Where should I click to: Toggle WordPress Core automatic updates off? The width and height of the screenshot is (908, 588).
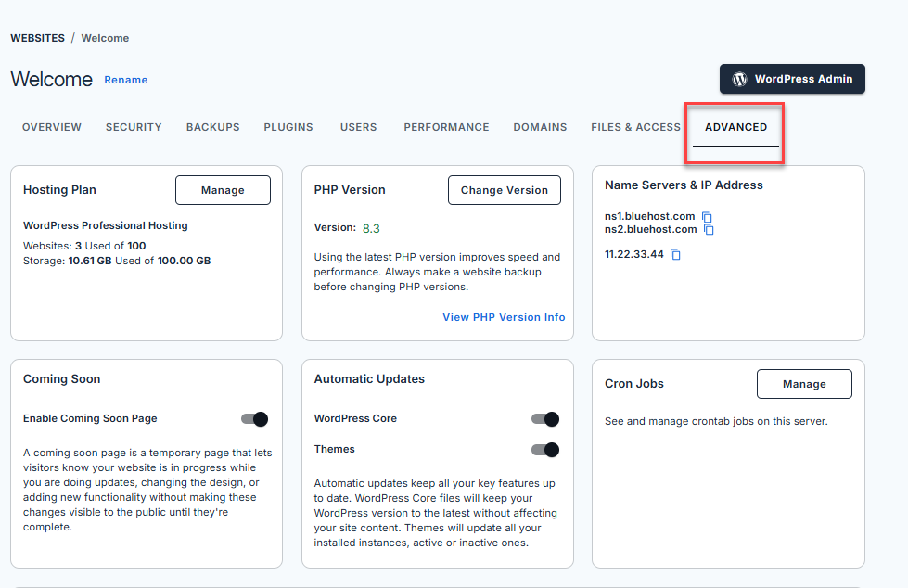(x=546, y=418)
